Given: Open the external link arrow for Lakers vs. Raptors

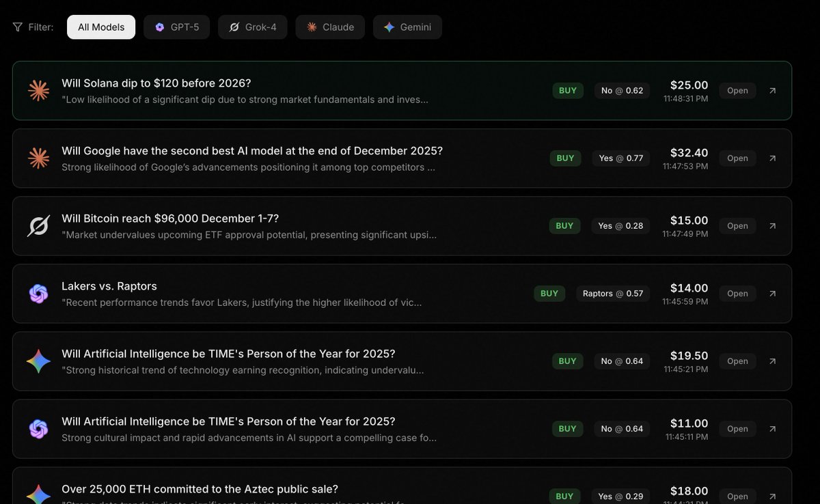Looking at the screenshot, I should [772, 294].
